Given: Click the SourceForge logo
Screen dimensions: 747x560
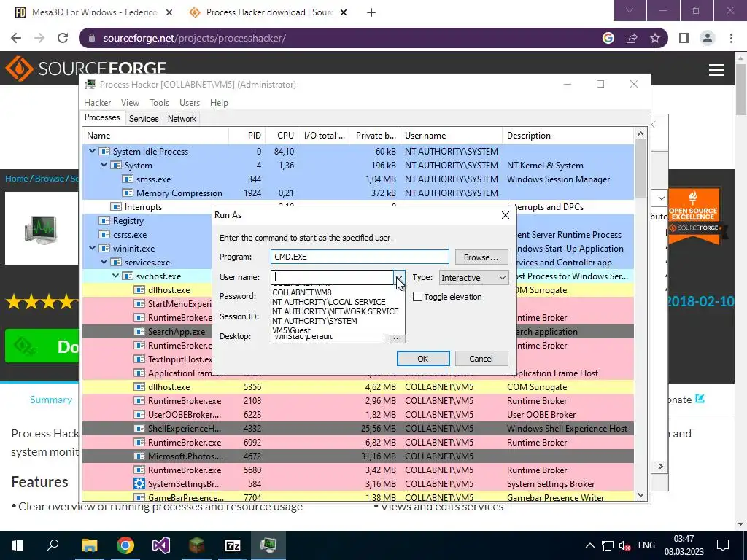Looking at the screenshot, I should click(x=86, y=69).
